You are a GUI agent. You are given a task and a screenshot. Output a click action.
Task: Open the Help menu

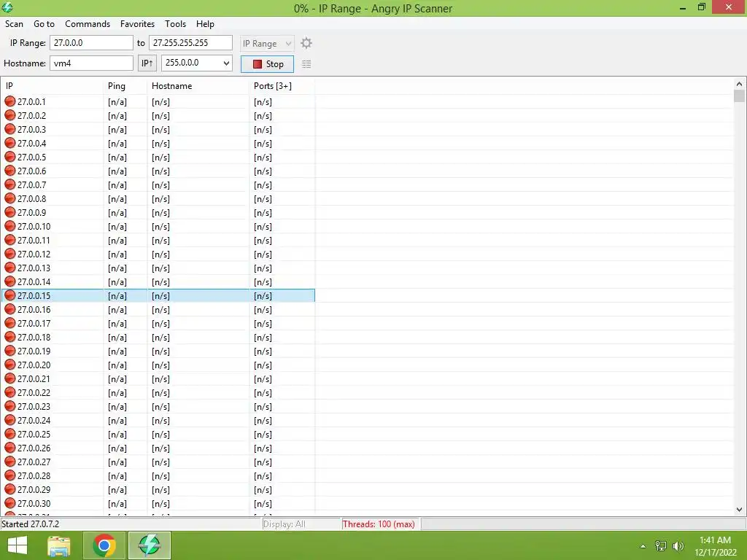[x=205, y=24]
